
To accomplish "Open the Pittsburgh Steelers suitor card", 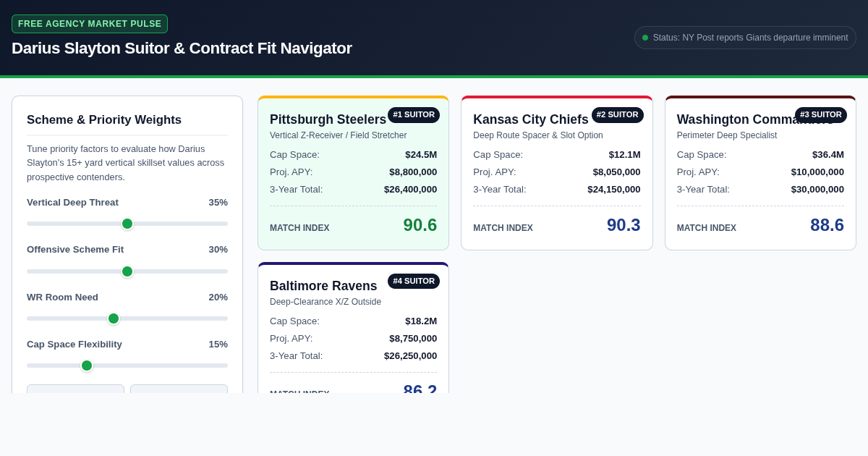I will point(353,173).
